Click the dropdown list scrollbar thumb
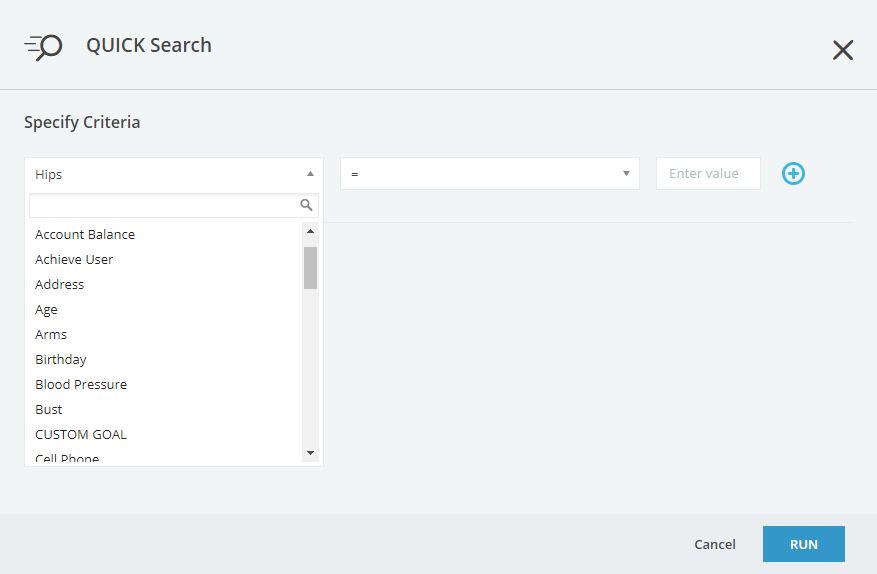The height and width of the screenshot is (574, 877). click(310, 267)
